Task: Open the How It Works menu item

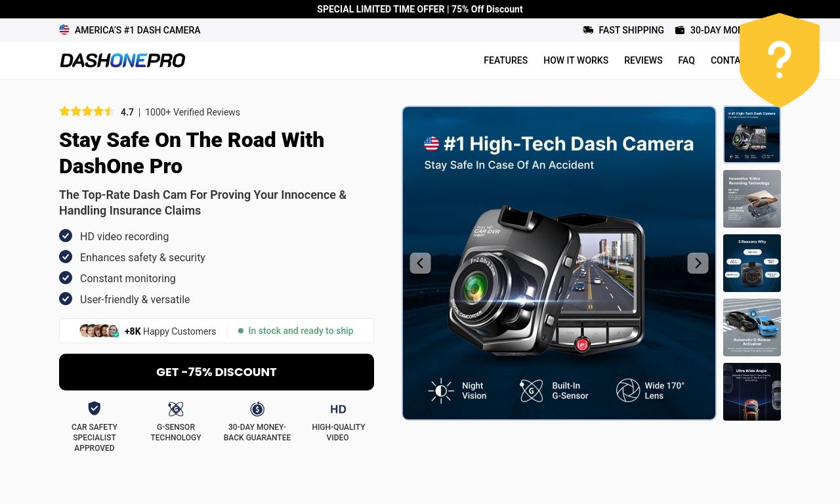Action: click(576, 60)
